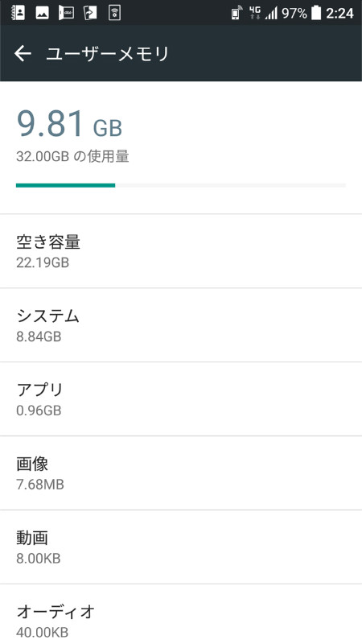Tap the file transfer notification icon
Viewport: 362px width, 644px height.
89,13
